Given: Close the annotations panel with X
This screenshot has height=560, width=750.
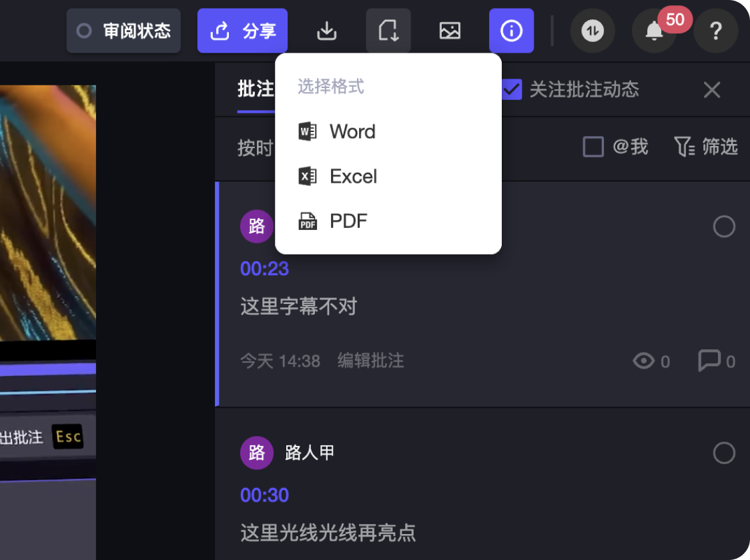Looking at the screenshot, I should click(712, 90).
